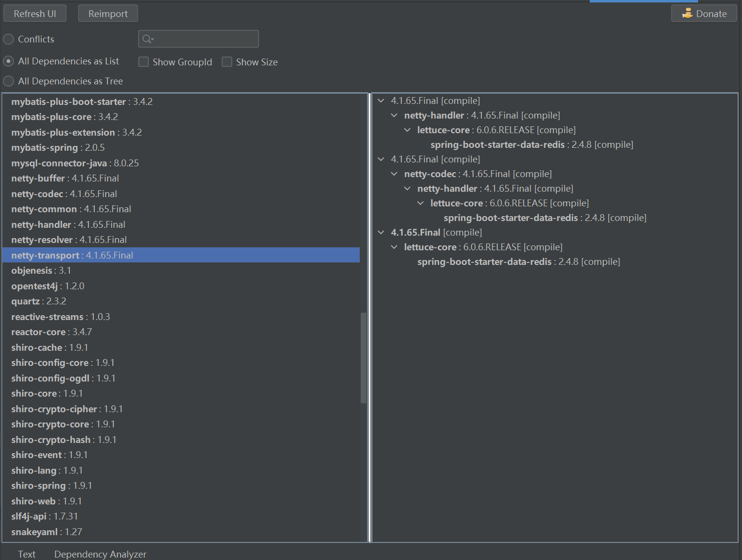The width and height of the screenshot is (742, 560).
Task: Select the Conflicts radio button
Action: click(8, 39)
